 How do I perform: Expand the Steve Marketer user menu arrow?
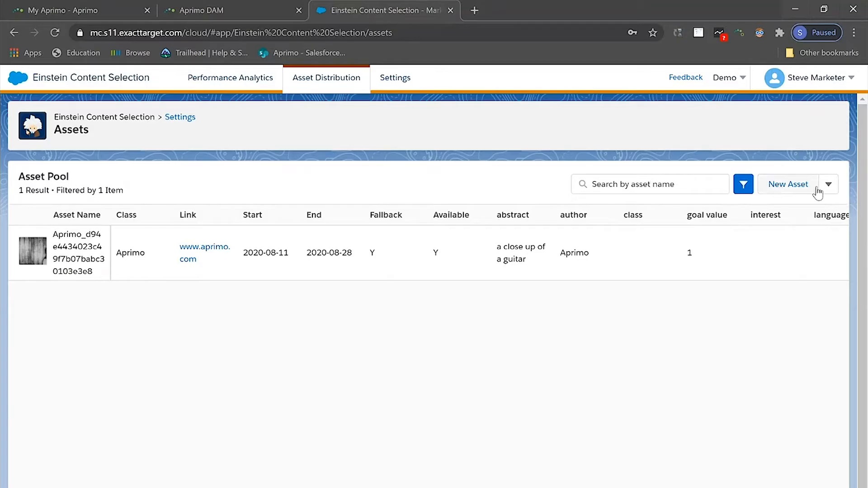[851, 78]
